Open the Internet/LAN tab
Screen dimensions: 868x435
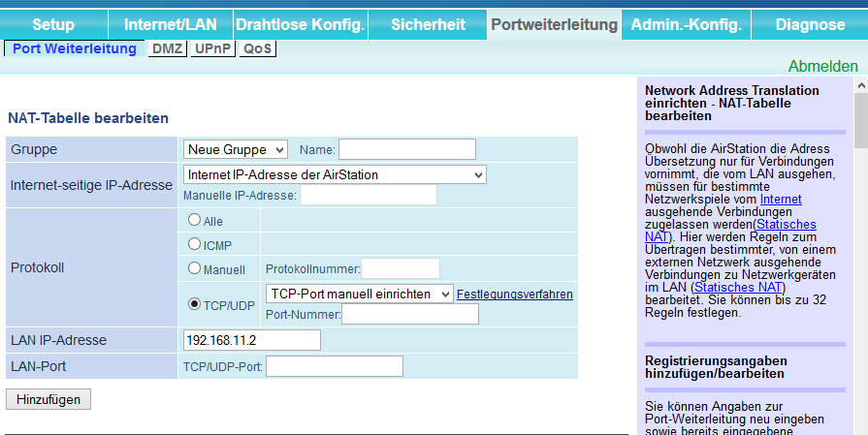point(171,24)
